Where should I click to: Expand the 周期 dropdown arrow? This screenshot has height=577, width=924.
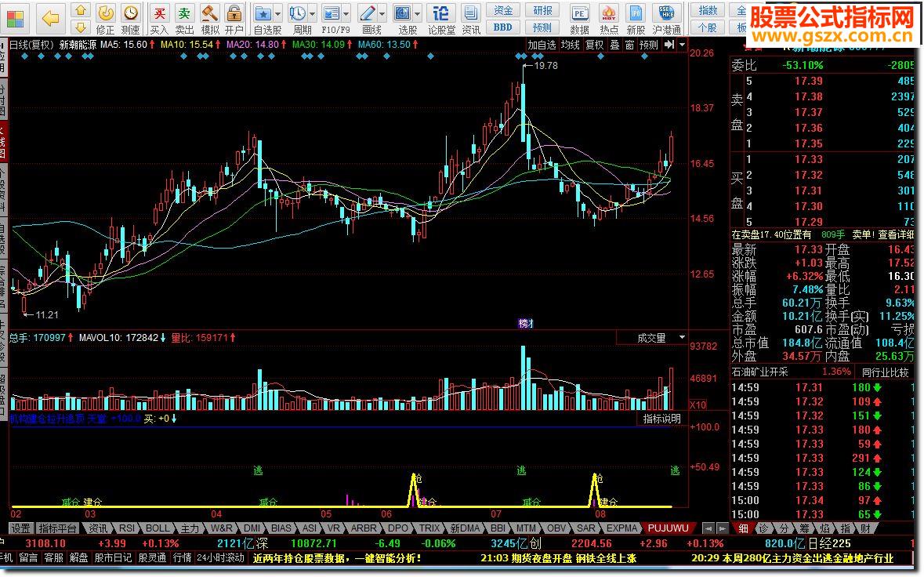(313, 13)
